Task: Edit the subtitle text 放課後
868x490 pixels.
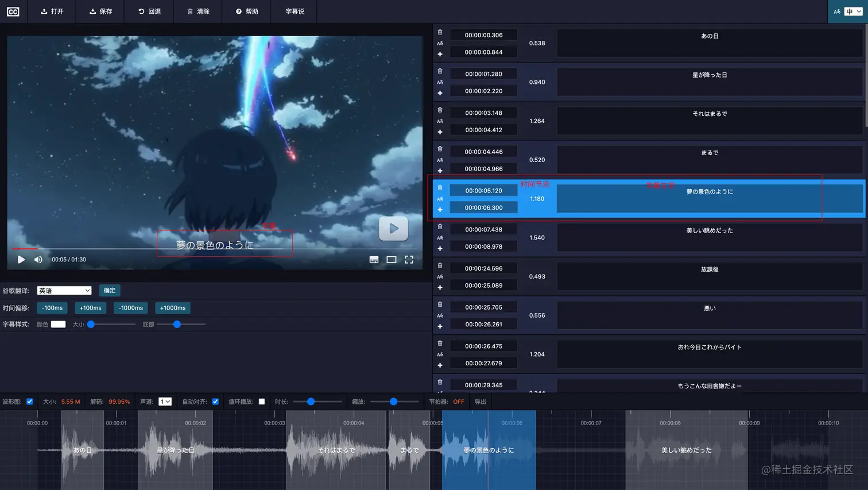Action: (710, 276)
